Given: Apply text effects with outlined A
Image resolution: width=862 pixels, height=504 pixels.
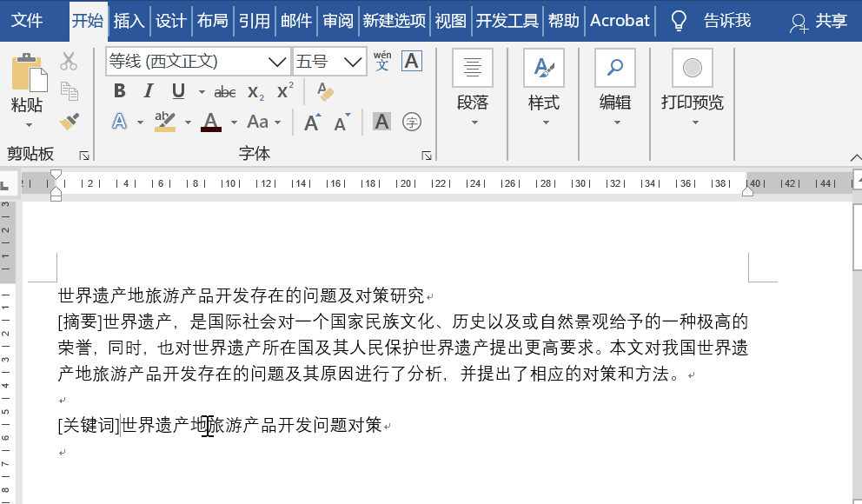Looking at the screenshot, I should coord(119,122).
